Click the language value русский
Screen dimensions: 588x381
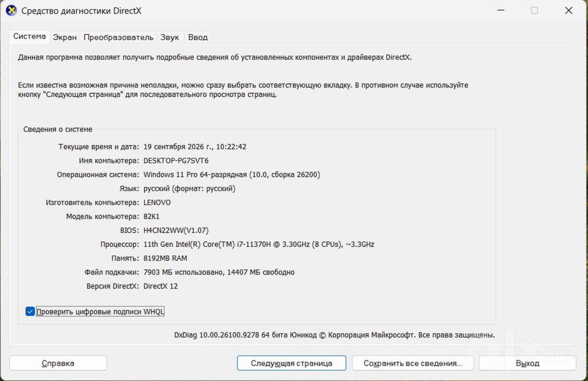189,188
